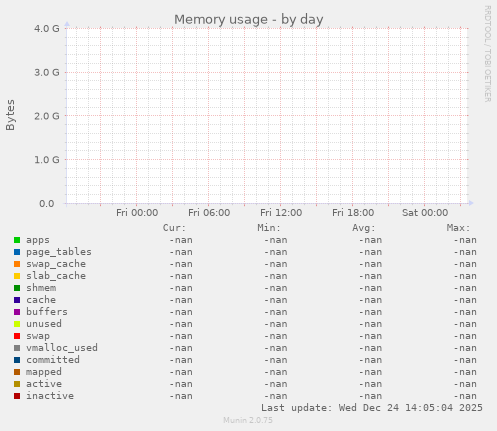Select the 'unused' legend label

(44, 324)
